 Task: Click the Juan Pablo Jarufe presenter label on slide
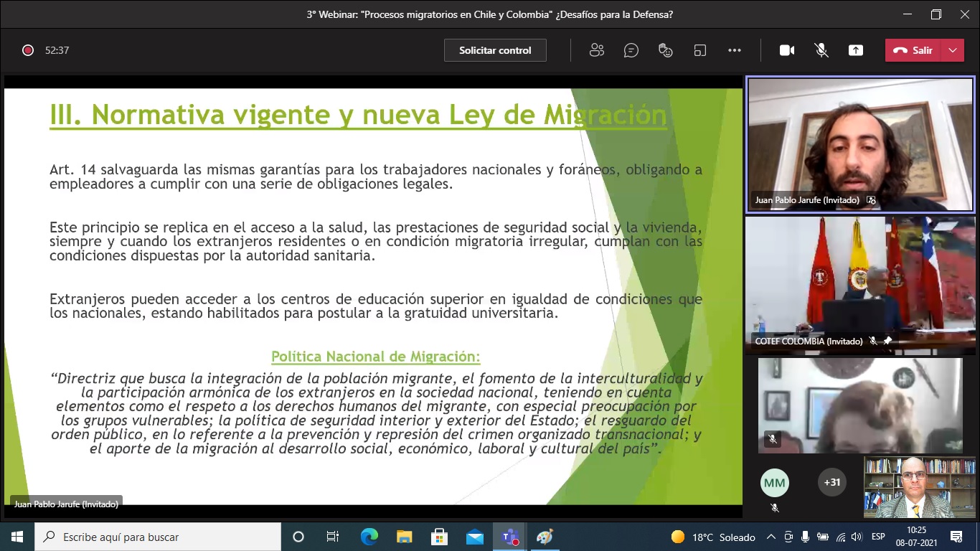point(66,504)
